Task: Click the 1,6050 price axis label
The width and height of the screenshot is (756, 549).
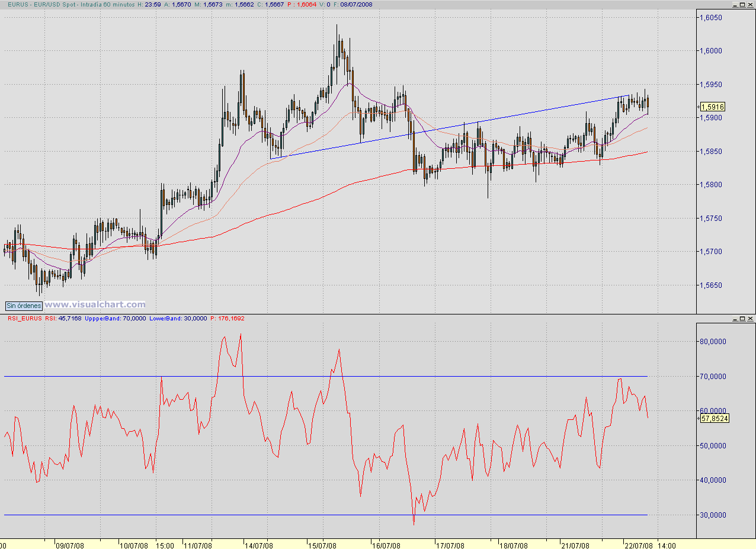Action: click(x=711, y=18)
